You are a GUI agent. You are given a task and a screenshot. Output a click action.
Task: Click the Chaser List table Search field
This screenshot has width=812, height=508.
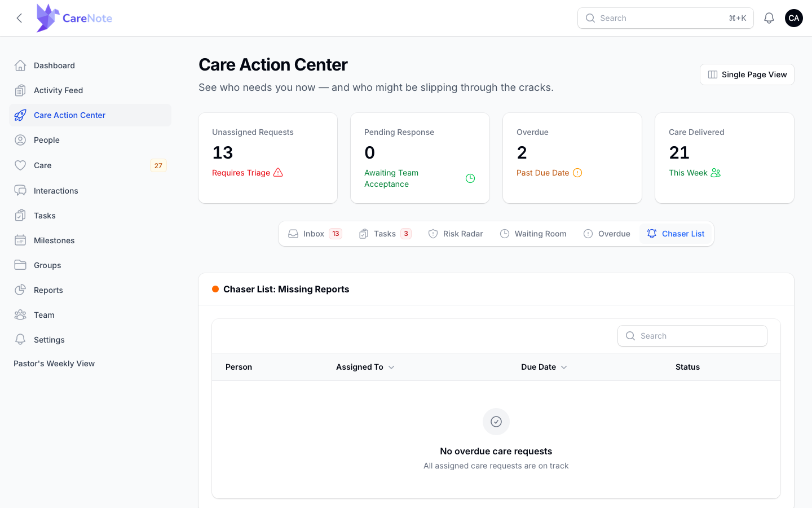(692, 336)
